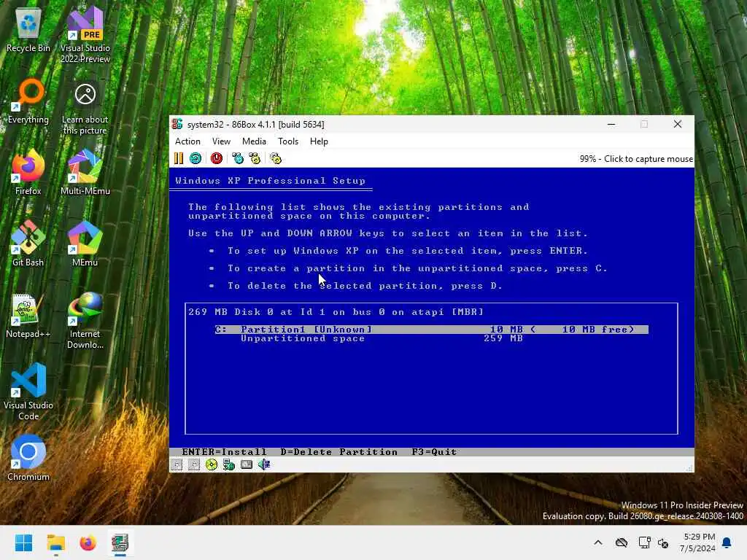Open machine settings via the gear toolbar icon
This screenshot has width=747, height=560.
(276, 158)
